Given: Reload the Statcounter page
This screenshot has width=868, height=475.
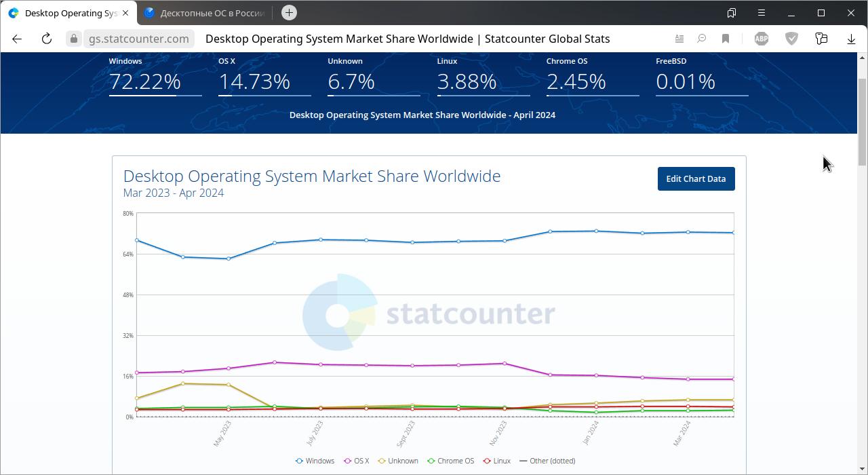Looking at the screenshot, I should tap(47, 39).
